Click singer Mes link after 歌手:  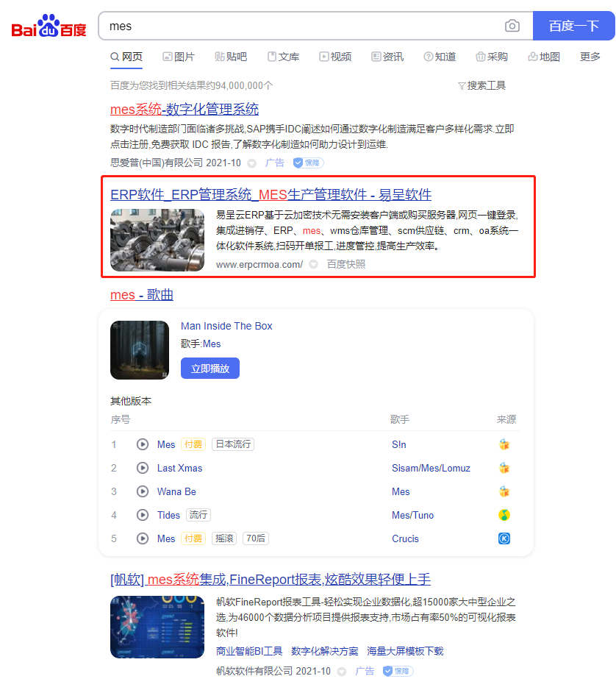[x=212, y=344]
